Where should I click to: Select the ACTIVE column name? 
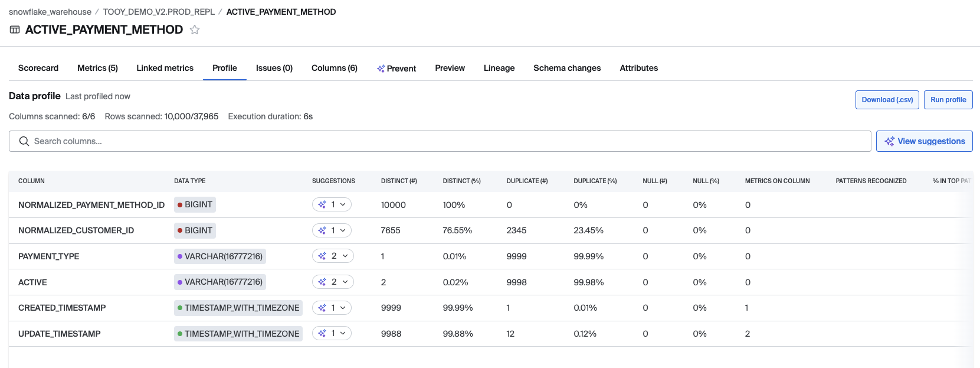pos(32,282)
